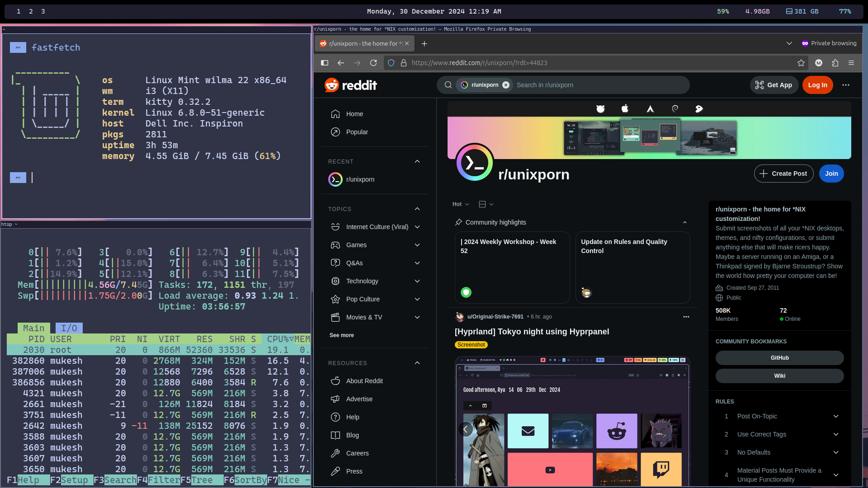This screenshot has width=868, height=488.
Task: Collapse Community highlights section
Action: 685,222
